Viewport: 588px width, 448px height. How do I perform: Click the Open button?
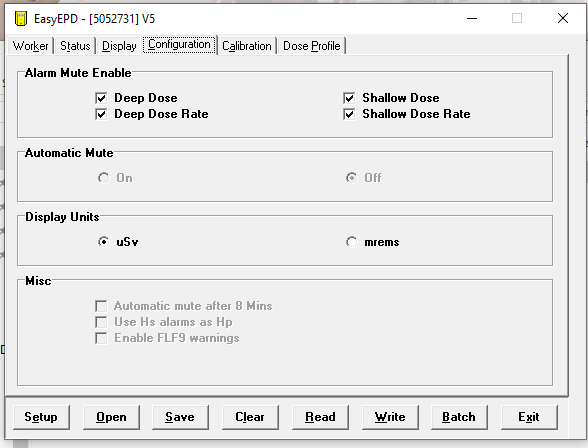point(111,417)
